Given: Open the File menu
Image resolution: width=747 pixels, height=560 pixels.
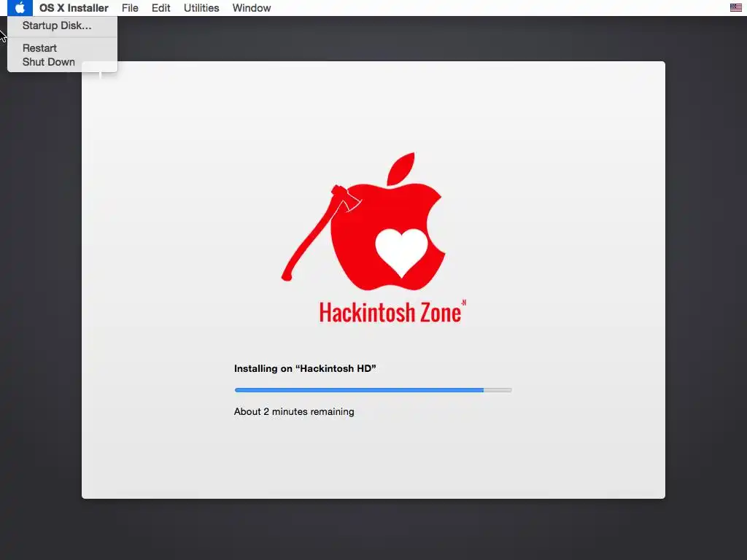Looking at the screenshot, I should (x=130, y=8).
